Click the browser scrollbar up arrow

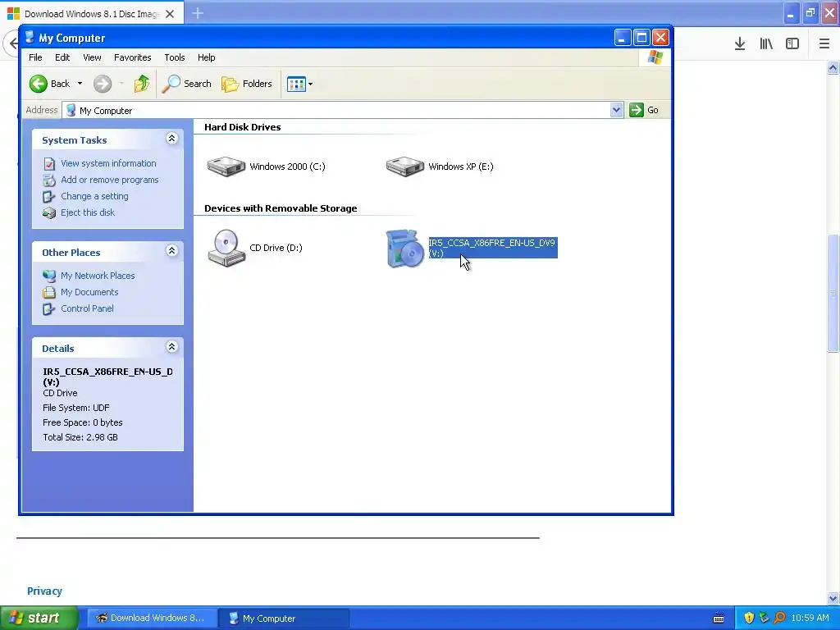point(833,67)
